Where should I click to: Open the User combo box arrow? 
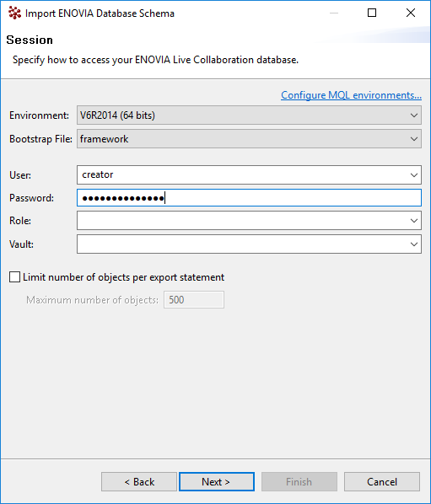click(414, 174)
